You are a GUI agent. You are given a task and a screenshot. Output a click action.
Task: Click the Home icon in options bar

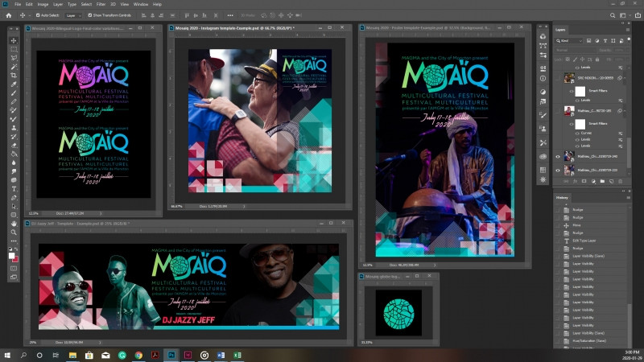[9, 15]
